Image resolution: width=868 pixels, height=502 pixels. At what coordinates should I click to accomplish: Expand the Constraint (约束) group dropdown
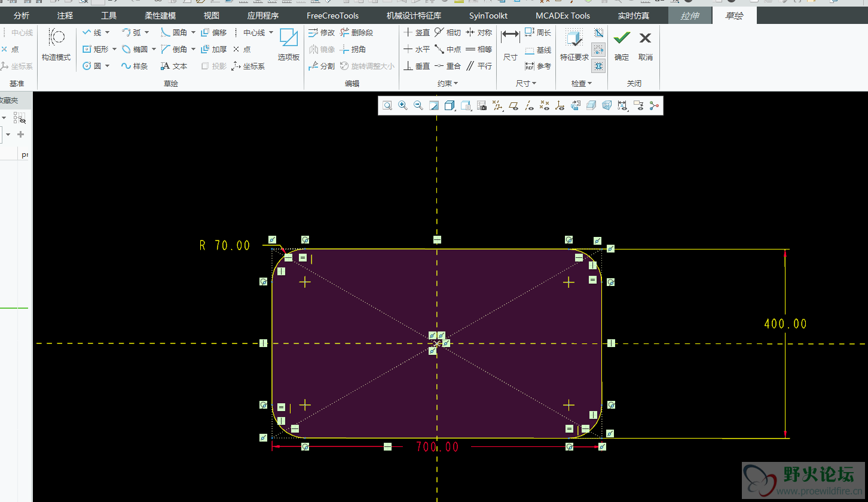click(448, 84)
